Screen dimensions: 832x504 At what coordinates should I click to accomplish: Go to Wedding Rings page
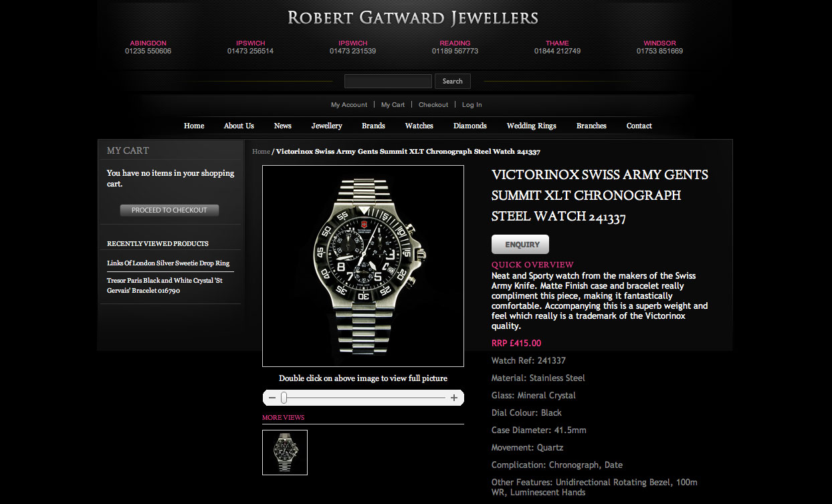[532, 126]
